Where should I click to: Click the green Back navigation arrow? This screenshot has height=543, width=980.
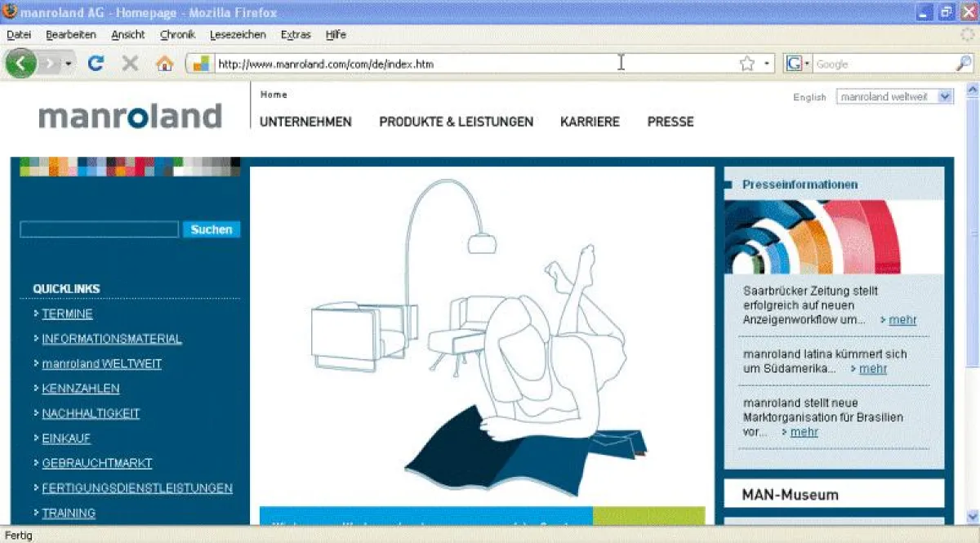(20, 63)
